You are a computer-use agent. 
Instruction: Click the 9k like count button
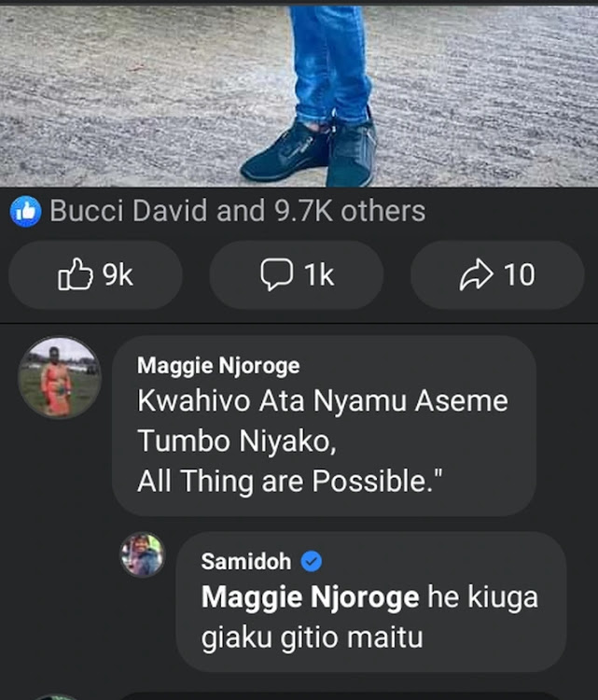[95, 274]
